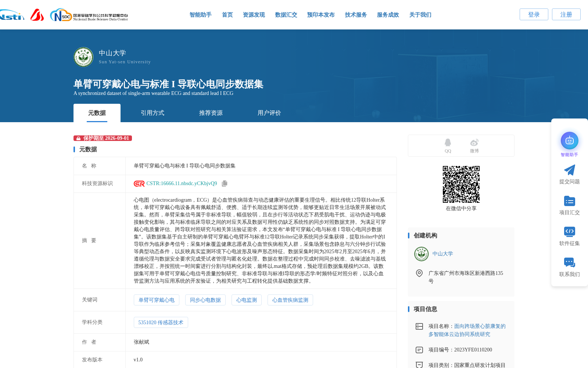The width and height of the screenshot is (588, 368).
Task: Click the 软件征集 code icon
Action: click(570, 231)
